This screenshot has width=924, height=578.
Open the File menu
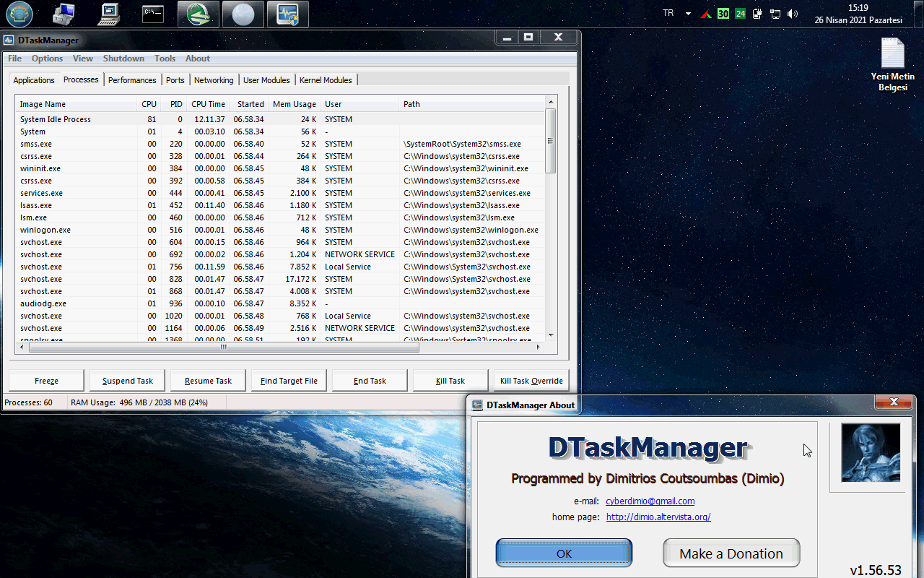tap(14, 59)
